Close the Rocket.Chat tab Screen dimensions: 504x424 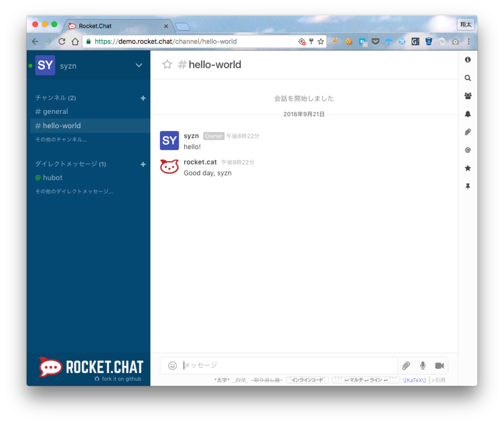(x=166, y=27)
